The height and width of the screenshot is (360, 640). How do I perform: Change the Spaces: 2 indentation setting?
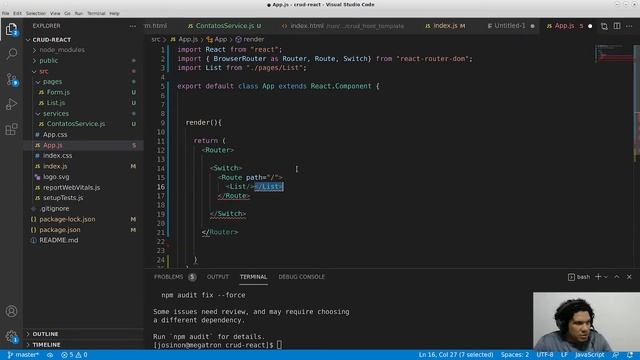coord(514,355)
